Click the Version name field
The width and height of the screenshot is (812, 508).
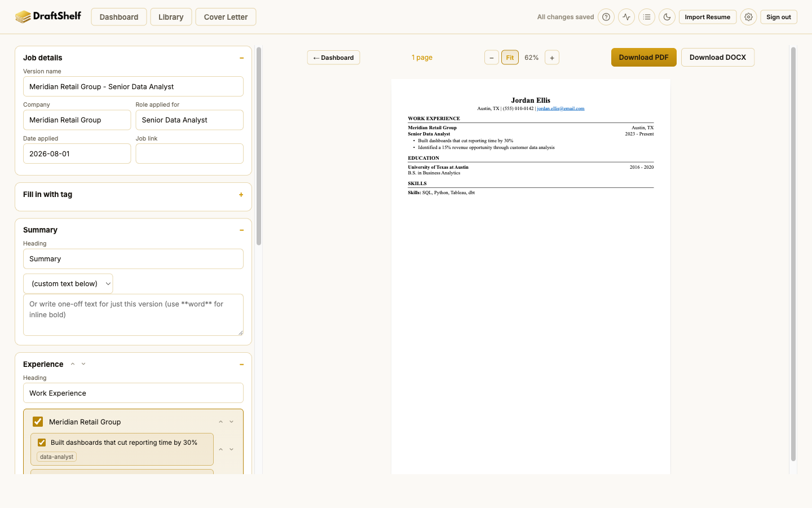coord(133,86)
